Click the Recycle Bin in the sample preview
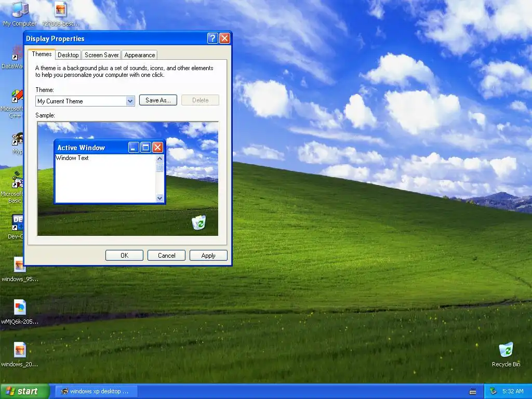The image size is (532, 399). 199,222
